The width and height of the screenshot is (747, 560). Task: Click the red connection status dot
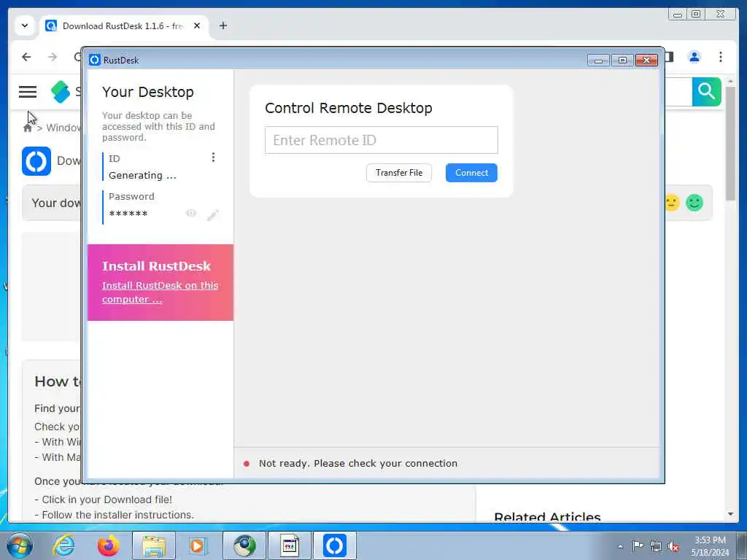(247, 463)
